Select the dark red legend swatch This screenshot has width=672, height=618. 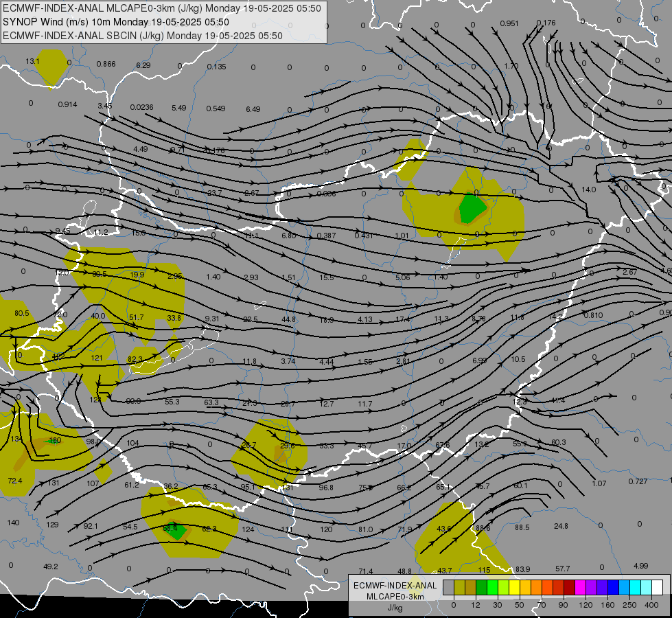[x=569, y=587]
